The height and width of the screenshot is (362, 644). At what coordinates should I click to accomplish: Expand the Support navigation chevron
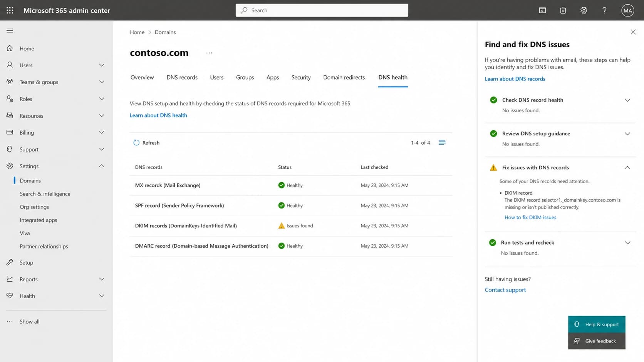pyautogui.click(x=102, y=149)
